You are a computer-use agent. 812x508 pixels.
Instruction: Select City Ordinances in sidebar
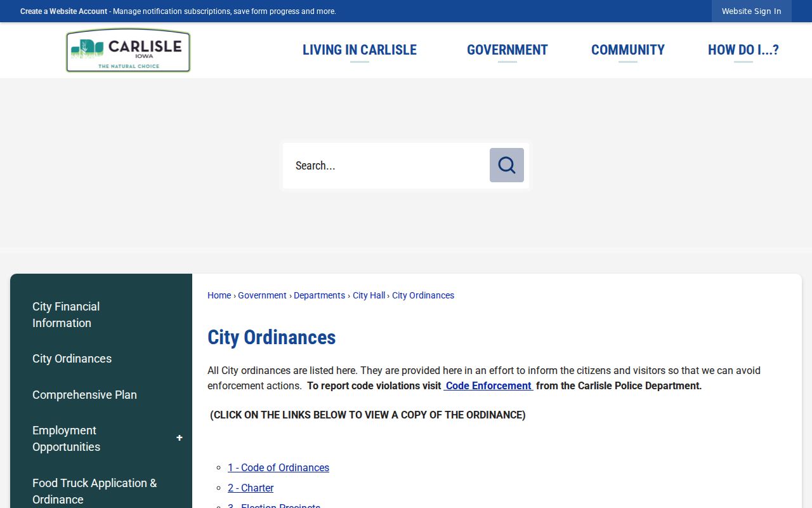pyautogui.click(x=101, y=359)
